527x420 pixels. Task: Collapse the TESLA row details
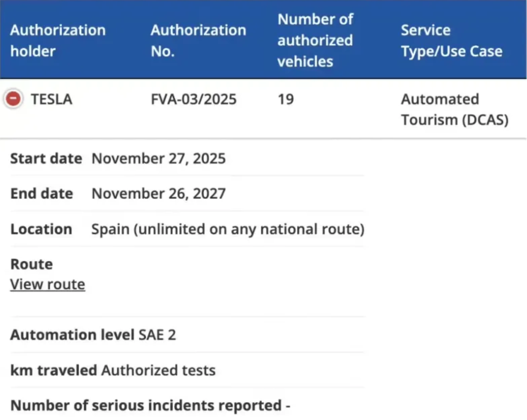[x=13, y=99]
